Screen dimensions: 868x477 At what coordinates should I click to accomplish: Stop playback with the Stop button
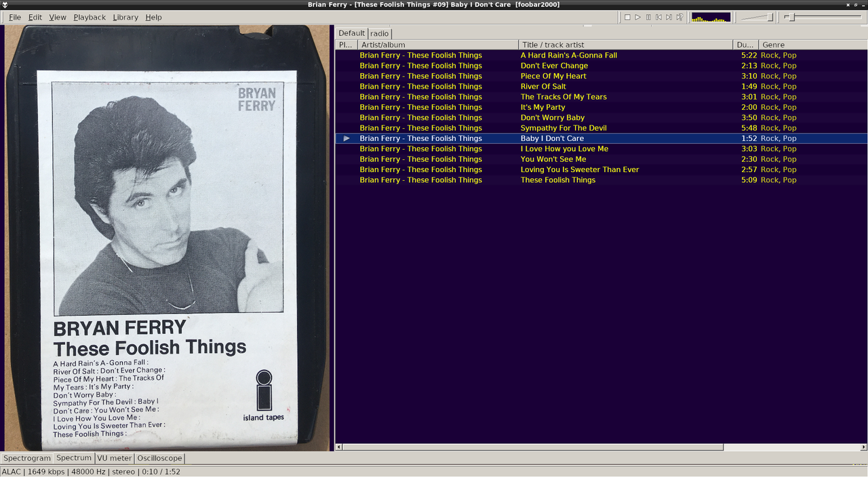click(x=627, y=17)
